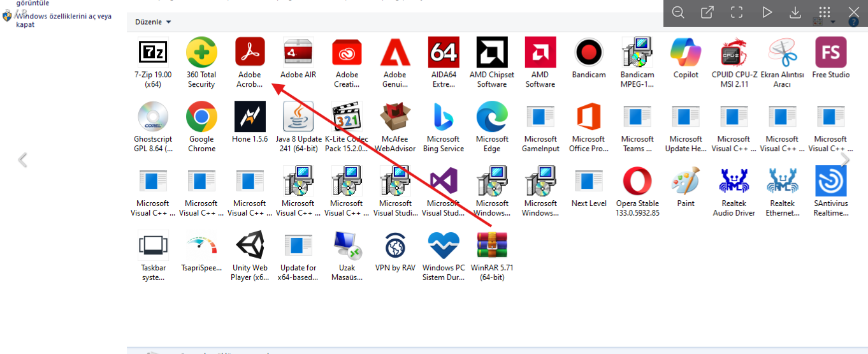Select the Google Chrome icon

tap(201, 117)
